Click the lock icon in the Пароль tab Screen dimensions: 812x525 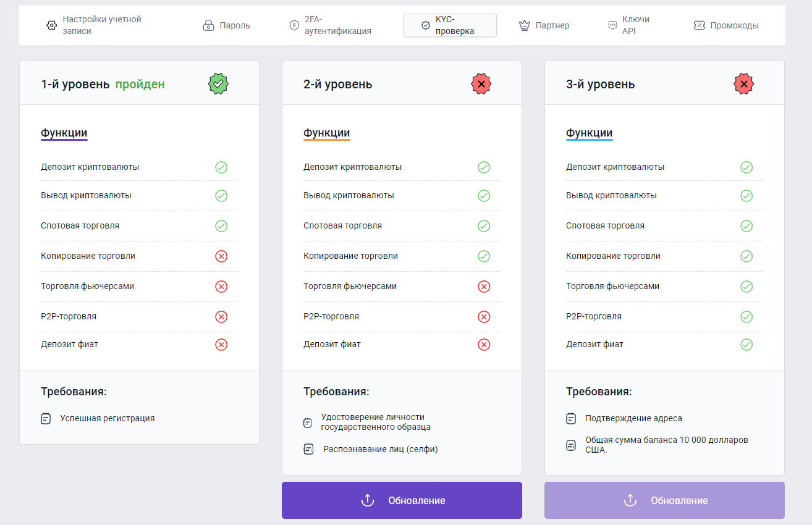pos(208,25)
